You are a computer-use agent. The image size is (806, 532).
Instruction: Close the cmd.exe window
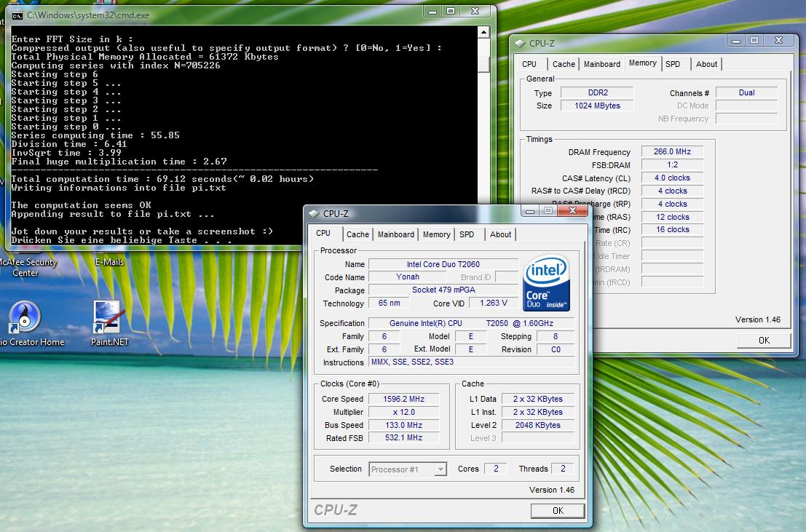(x=476, y=12)
